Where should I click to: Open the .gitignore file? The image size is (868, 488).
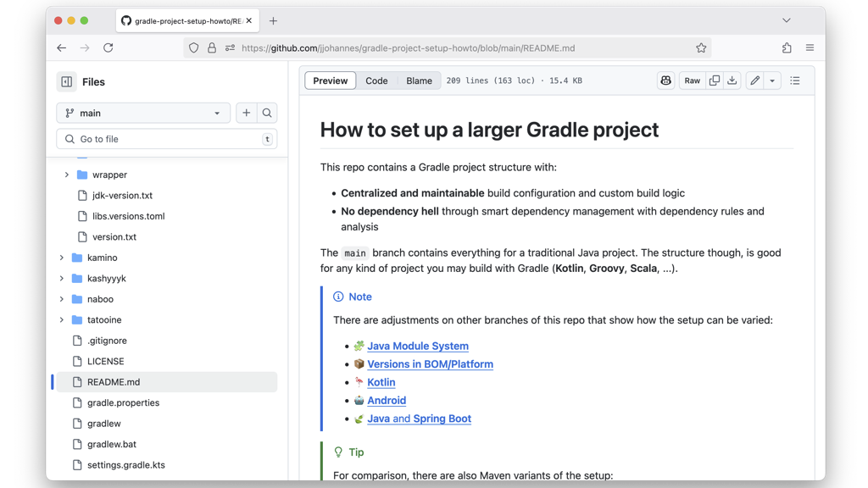coord(107,341)
